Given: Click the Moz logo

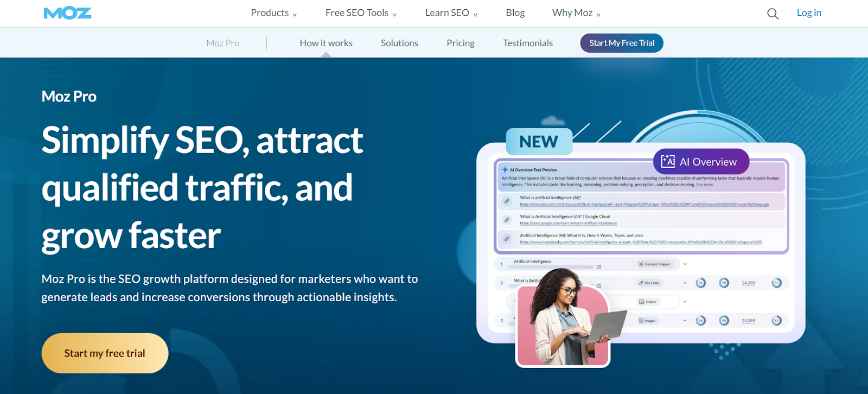Looking at the screenshot, I should point(67,13).
